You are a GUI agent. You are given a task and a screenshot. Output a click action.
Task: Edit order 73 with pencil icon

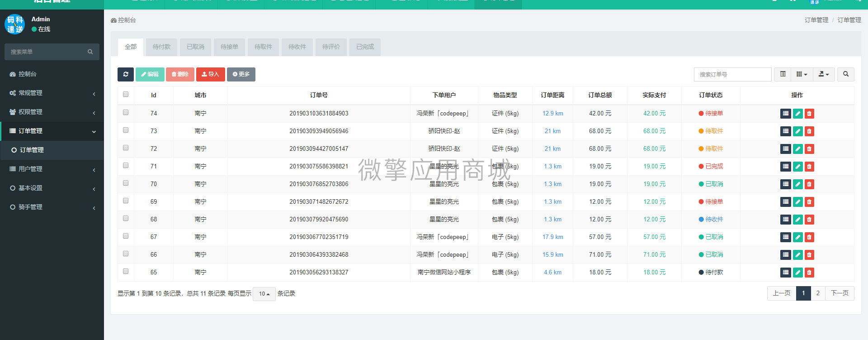coord(798,131)
